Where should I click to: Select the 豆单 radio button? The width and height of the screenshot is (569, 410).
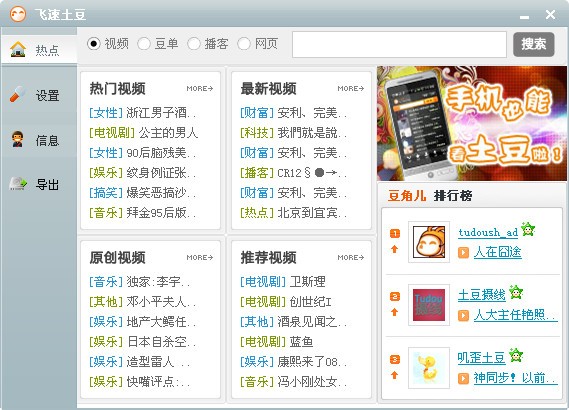[x=144, y=44]
